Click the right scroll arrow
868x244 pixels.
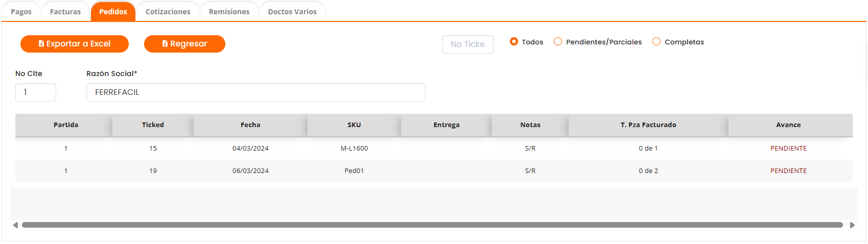coord(852,225)
